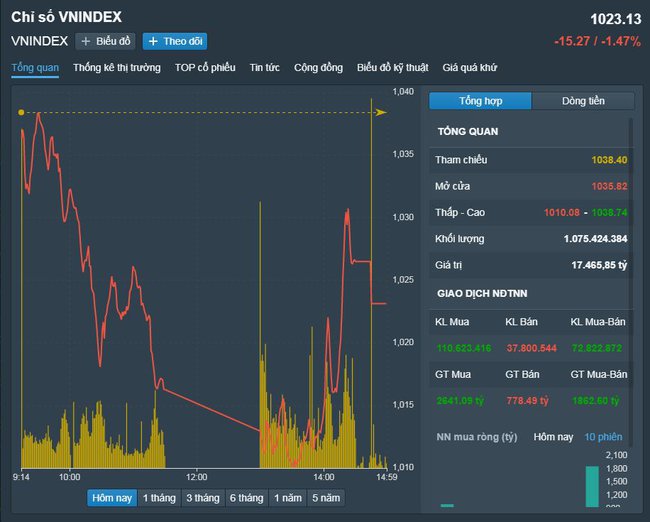The width and height of the screenshot is (650, 522).
Task: Click GT Mua value 2641.09 tỷ
Action: pyautogui.click(x=460, y=401)
